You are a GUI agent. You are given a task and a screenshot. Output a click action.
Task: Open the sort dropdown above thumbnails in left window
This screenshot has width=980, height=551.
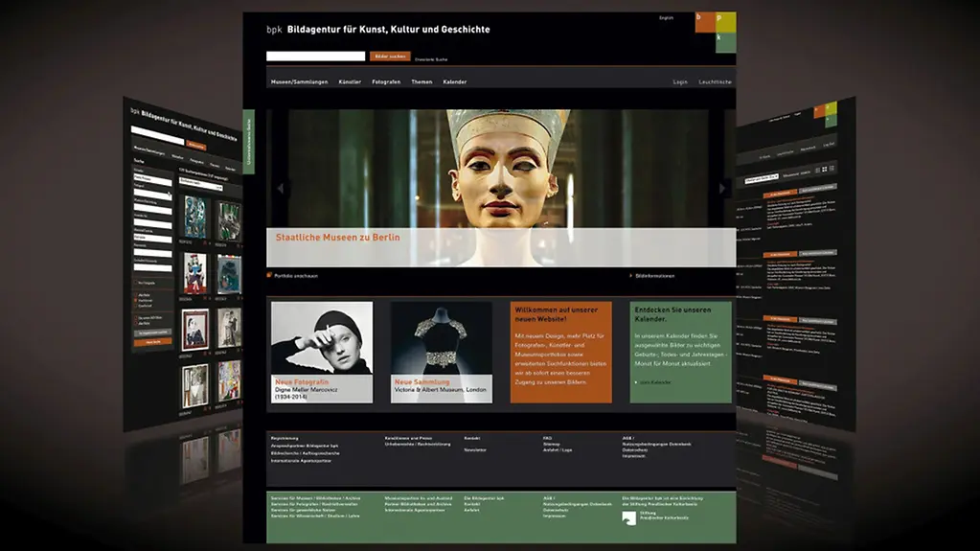coord(200,184)
